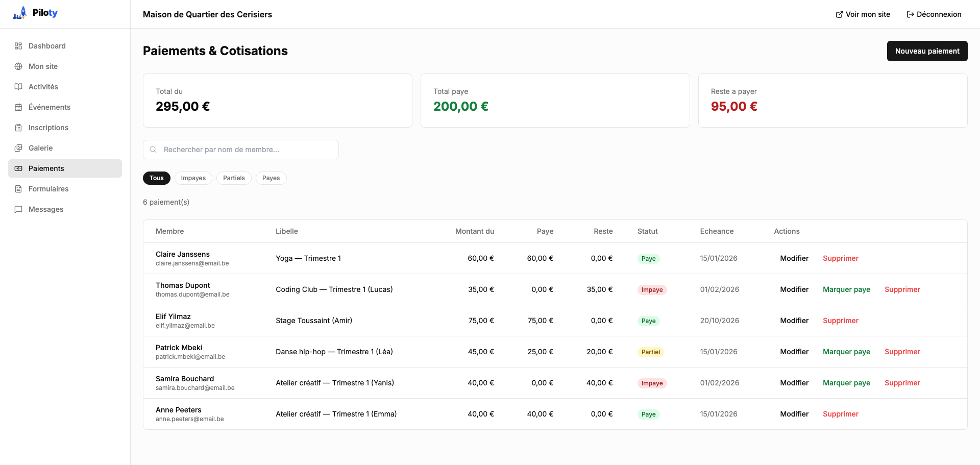The height and width of the screenshot is (465, 980).
Task: Click the Piloty rocket logo
Action: [20, 13]
